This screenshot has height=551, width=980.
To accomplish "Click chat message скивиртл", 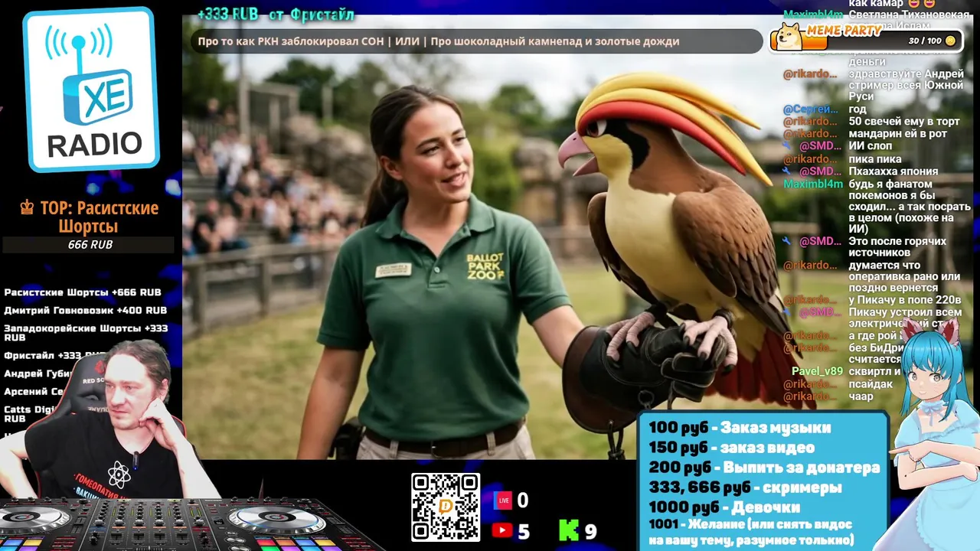I will (873, 371).
